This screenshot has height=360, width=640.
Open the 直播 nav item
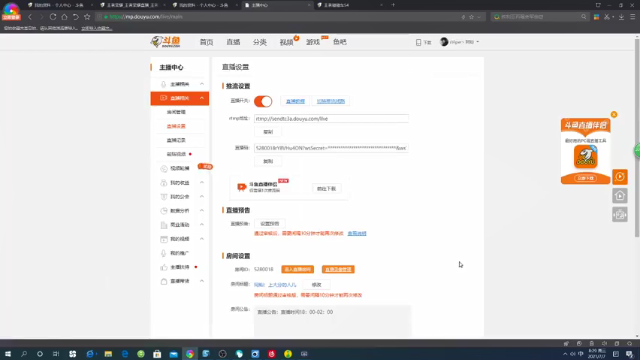(x=233, y=42)
